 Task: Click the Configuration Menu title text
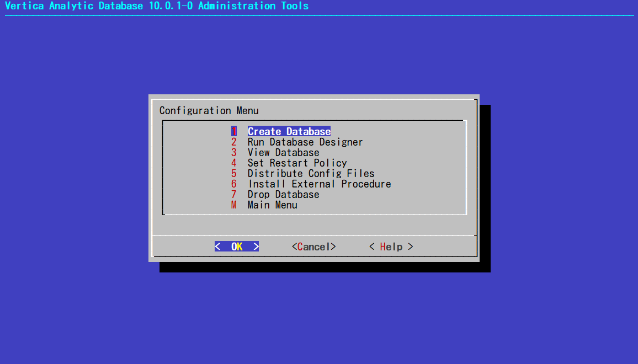tap(209, 111)
